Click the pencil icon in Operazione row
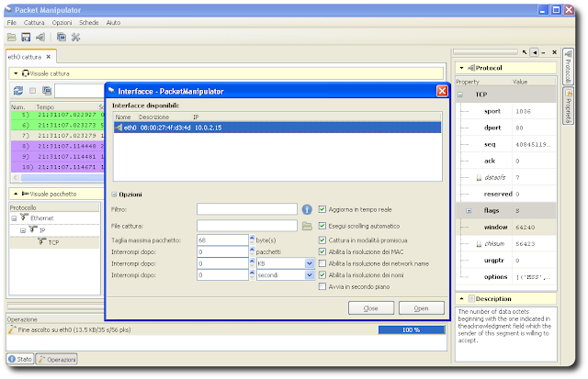This screenshot has height=379, width=588. click(12, 329)
